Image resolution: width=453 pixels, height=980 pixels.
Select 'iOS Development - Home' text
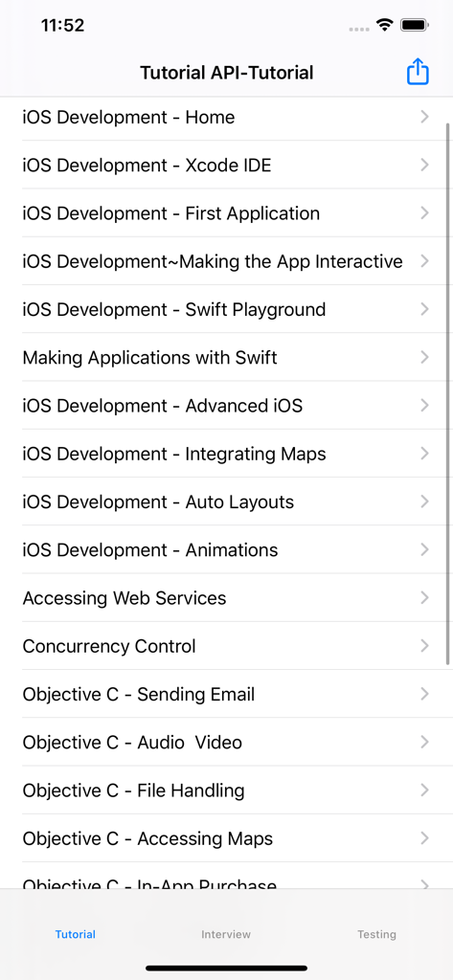(x=129, y=118)
